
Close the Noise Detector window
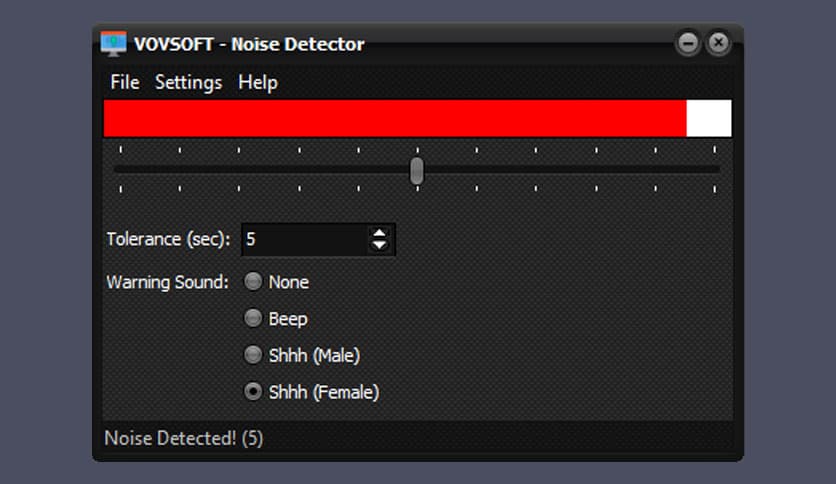[x=718, y=43]
